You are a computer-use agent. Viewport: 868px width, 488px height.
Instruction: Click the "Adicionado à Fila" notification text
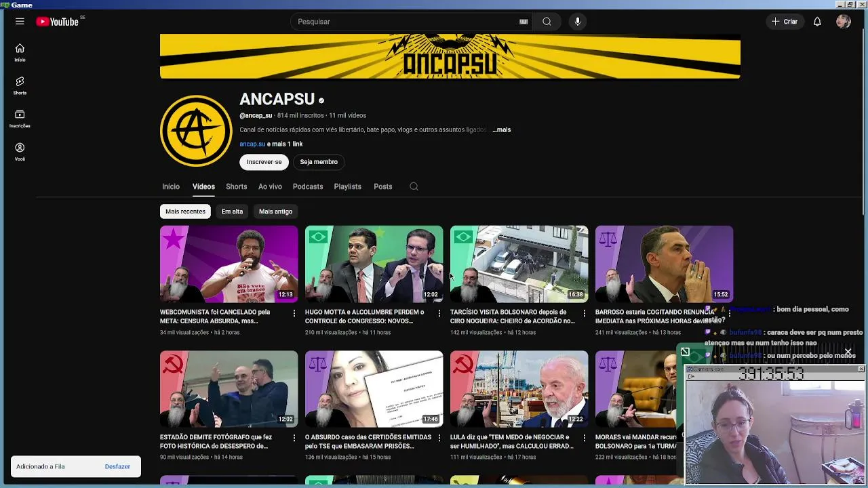(41, 466)
